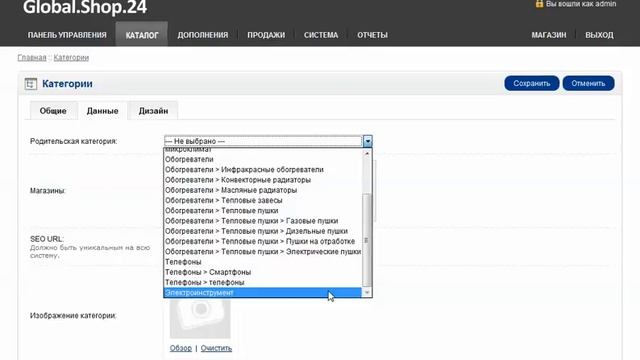The height and width of the screenshot is (360, 640).
Task: Select the Телефоны option
Action: click(x=263, y=262)
